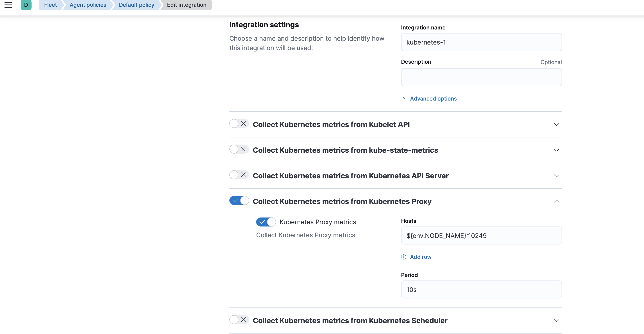Viewport: 644px width, 334px height.
Task: Click the arrow icon beside Advanced options
Action: pos(404,99)
